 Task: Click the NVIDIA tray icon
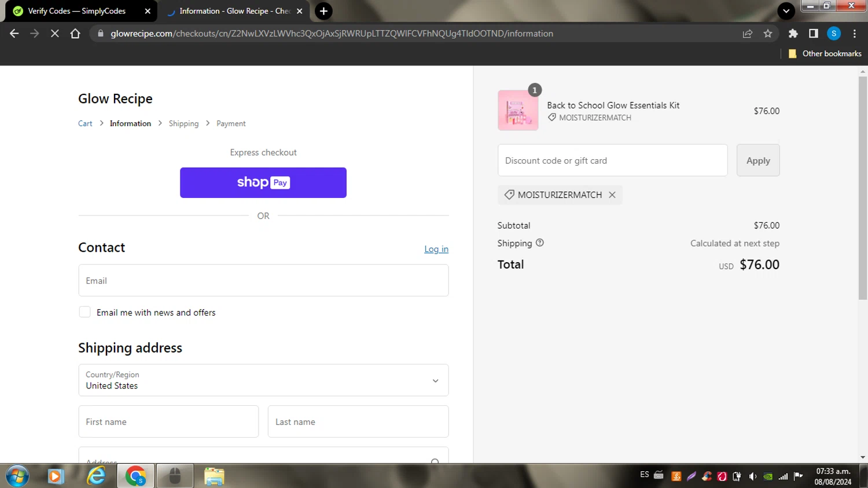point(768,476)
